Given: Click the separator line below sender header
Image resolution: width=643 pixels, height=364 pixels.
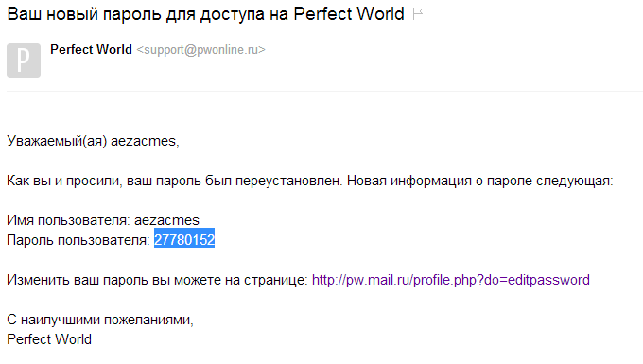Looking at the screenshot, I should click(x=324, y=91).
